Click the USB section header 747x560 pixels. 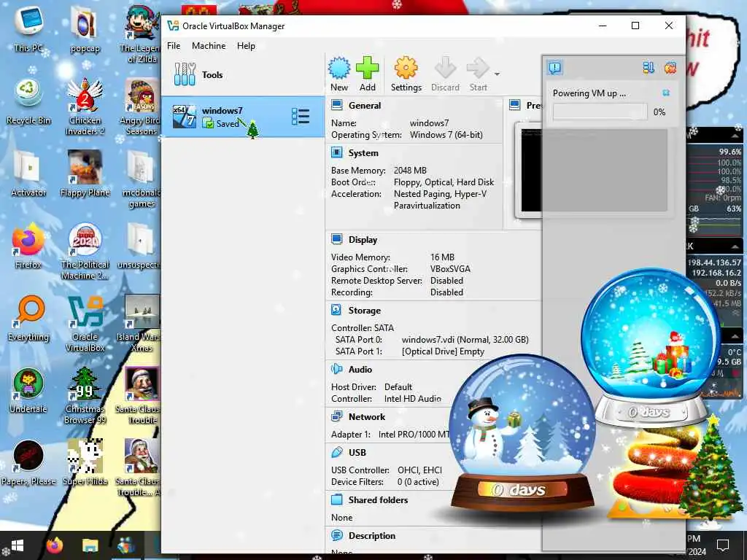(x=357, y=452)
